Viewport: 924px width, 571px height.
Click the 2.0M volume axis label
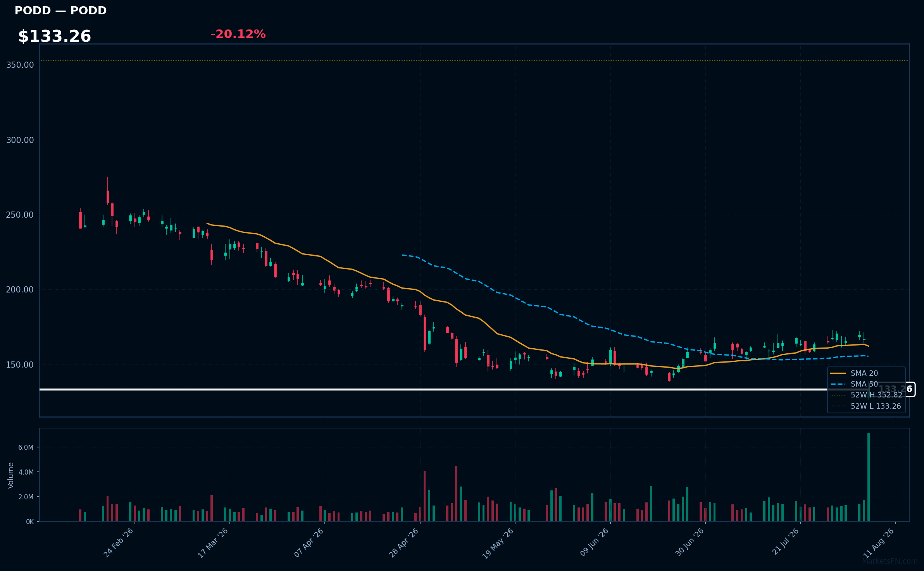click(26, 497)
